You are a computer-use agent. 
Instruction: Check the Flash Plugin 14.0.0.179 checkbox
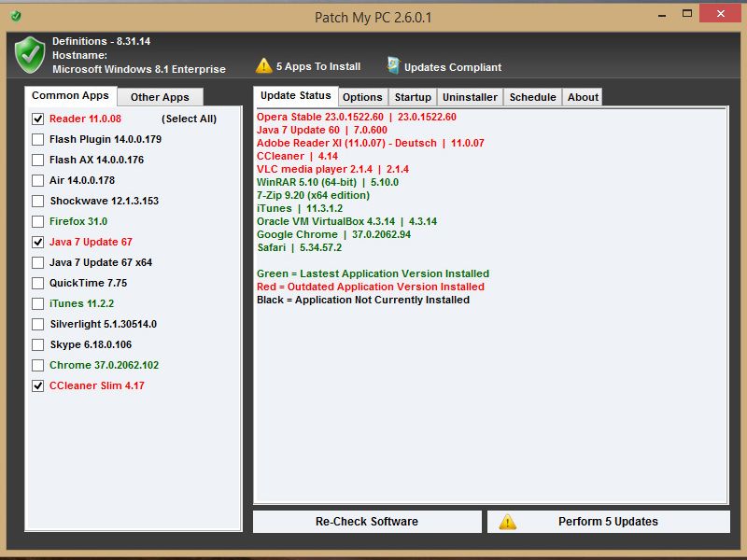coord(37,139)
